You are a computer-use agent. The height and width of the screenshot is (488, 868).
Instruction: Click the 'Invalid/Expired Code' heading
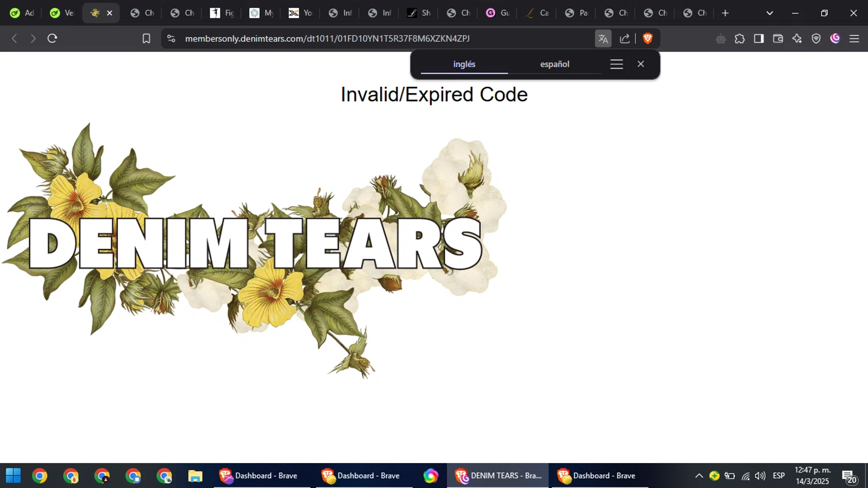click(434, 94)
